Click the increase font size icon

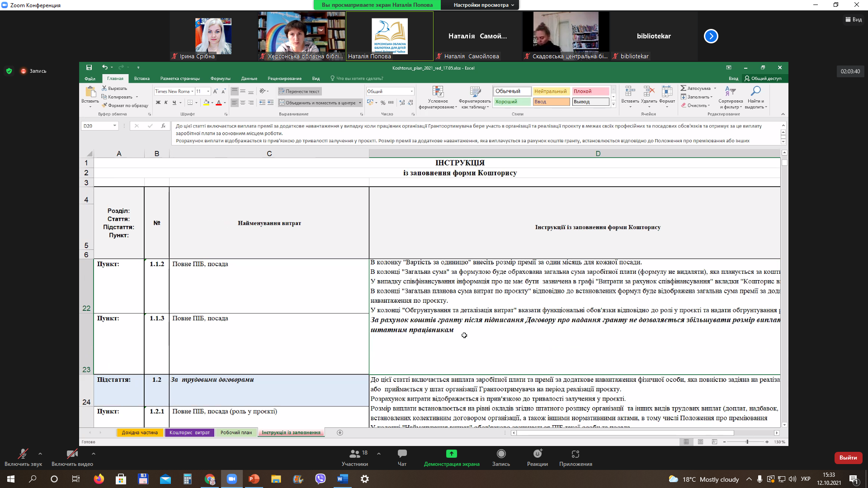[x=215, y=91]
